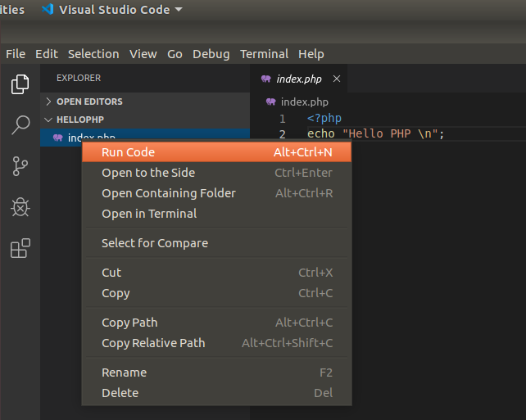The image size is (526, 420).
Task: Click the <?php code on line 1
Action: tap(324, 118)
